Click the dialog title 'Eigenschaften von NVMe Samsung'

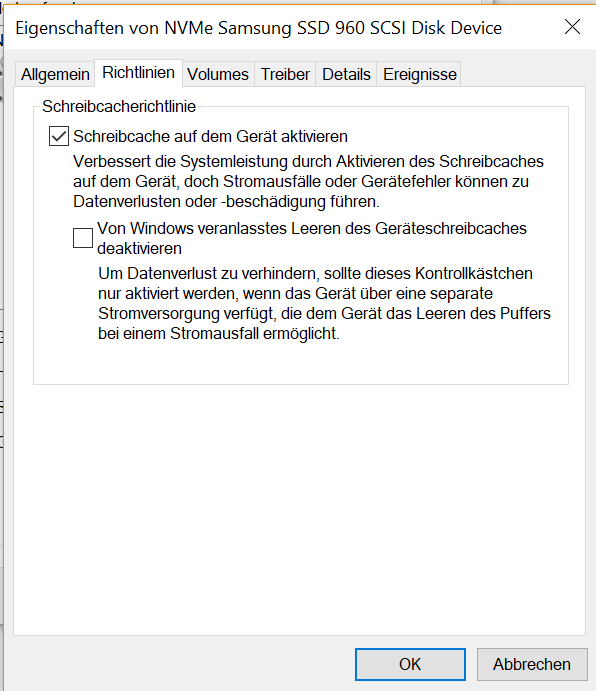click(x=258, y=28)
